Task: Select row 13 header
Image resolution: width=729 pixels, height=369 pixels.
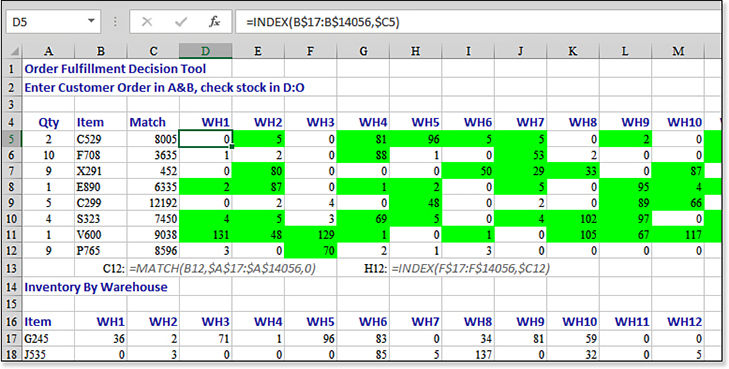Action: 12,268
